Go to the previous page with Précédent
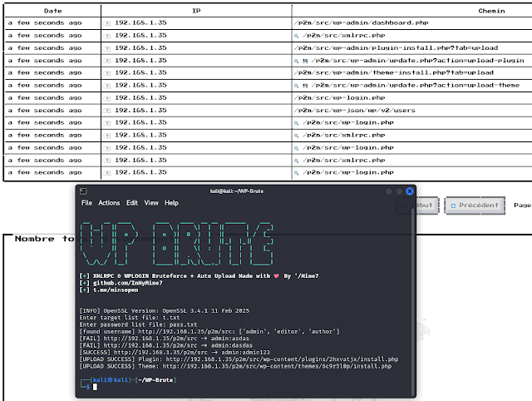This screenshot has width=532, height=401. click(x=475, y=205)
